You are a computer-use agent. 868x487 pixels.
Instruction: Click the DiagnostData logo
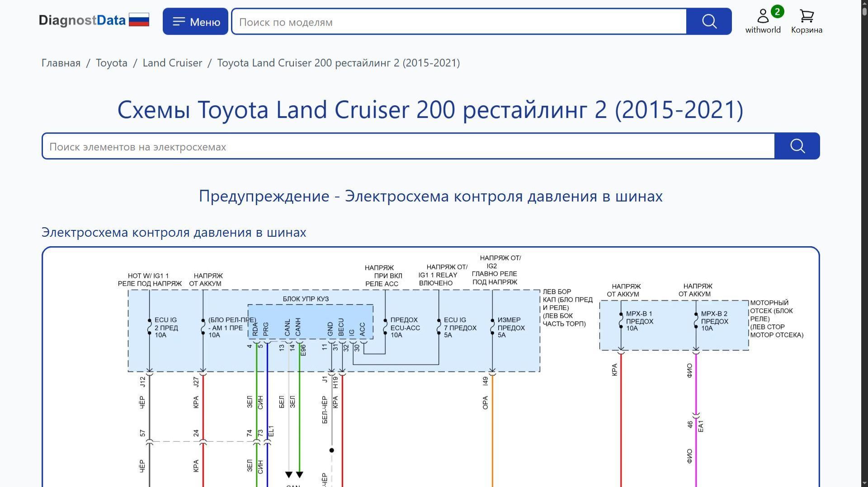tap(82, 21)
